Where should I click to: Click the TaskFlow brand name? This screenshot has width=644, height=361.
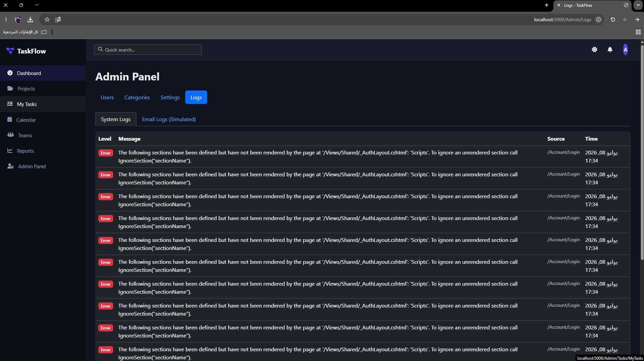[31, 51]
